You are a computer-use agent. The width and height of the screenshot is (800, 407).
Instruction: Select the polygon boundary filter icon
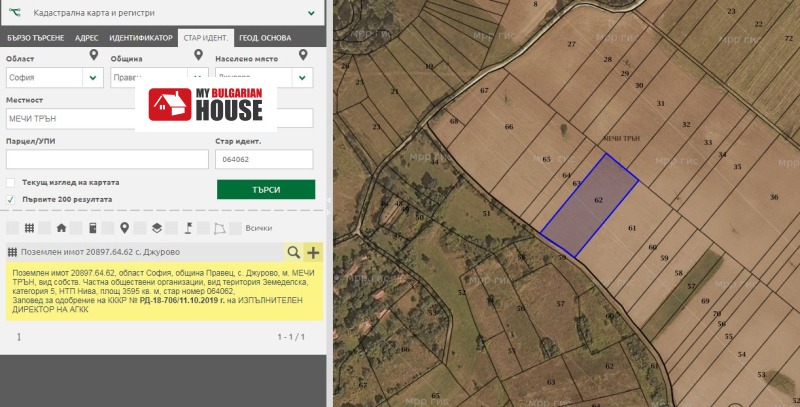219,228
